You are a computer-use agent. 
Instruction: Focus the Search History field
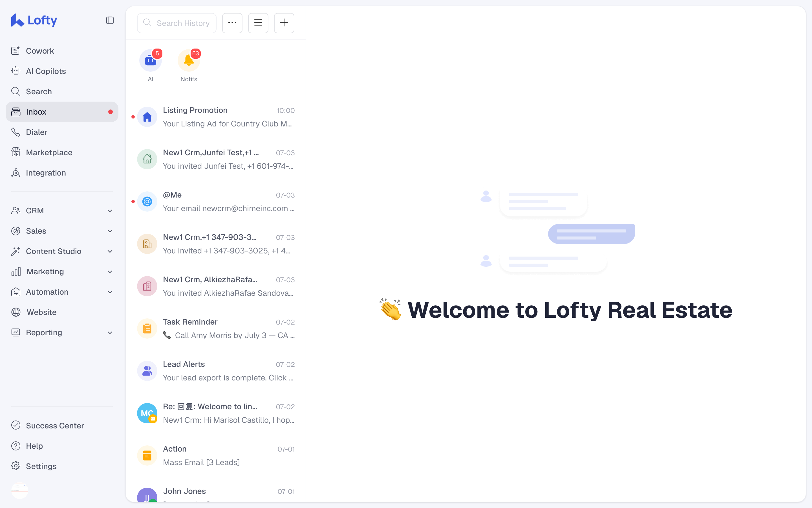click(177, 23)
